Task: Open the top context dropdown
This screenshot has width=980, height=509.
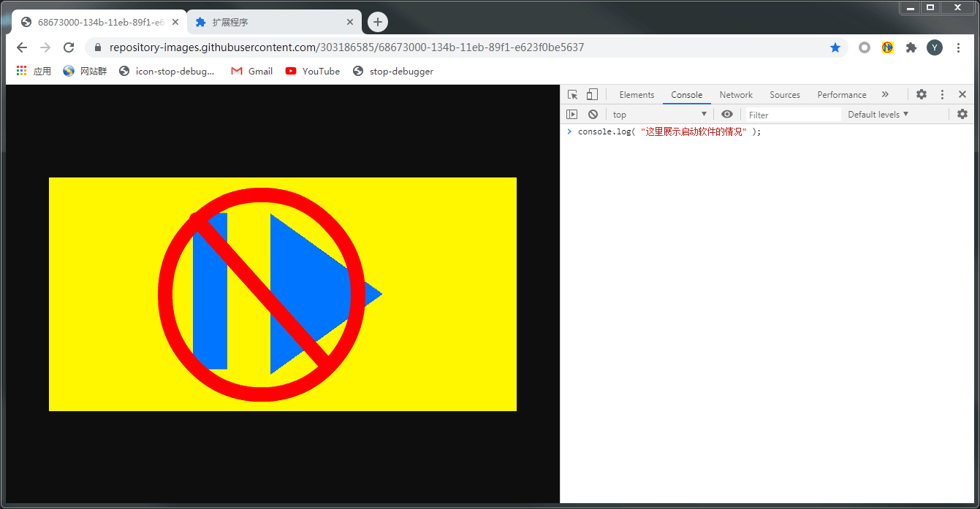Action: pos(660,115)
